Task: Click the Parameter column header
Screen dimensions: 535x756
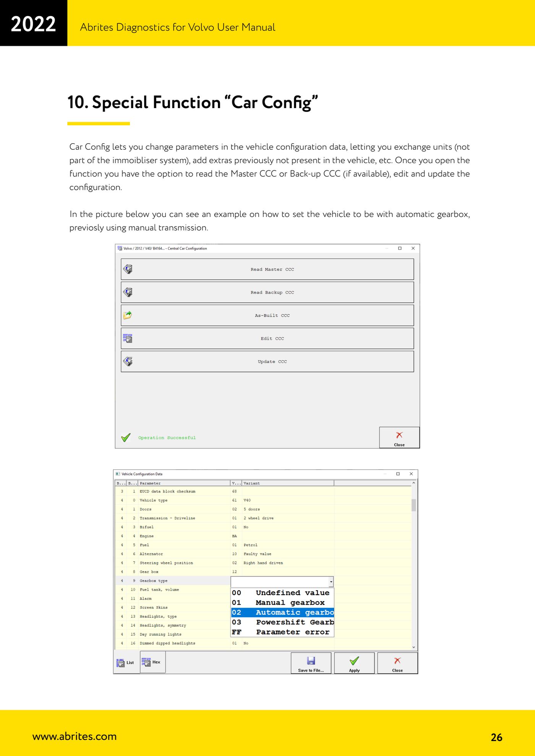Action: point(184,483)
